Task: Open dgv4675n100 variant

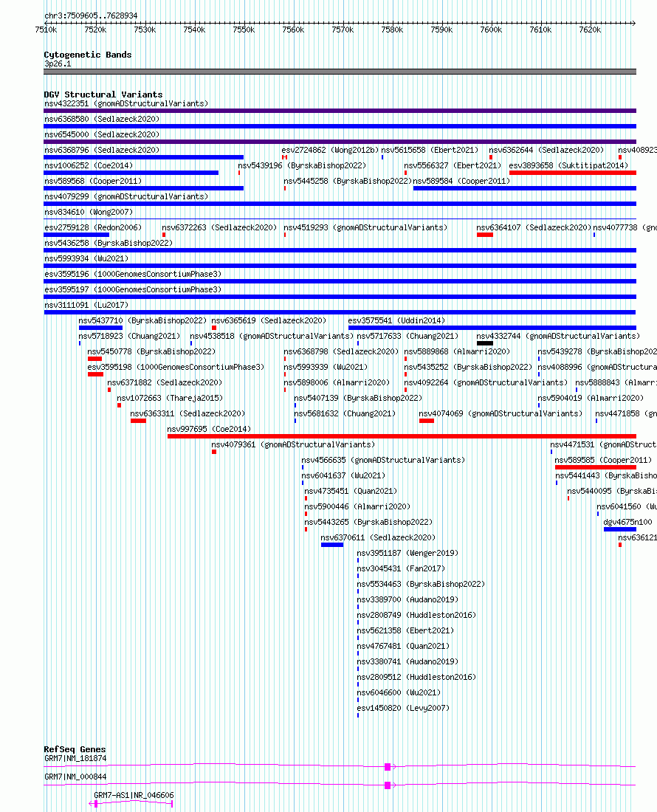Action: (x=627, y=523)
